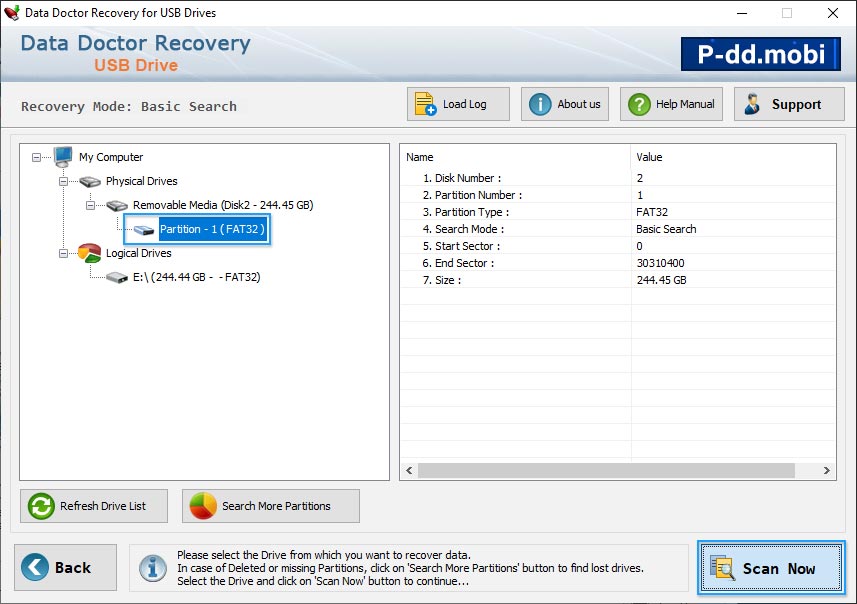Click the End Sector value 30310400
This screenshot has width=857, height=604.
(660, 263)
